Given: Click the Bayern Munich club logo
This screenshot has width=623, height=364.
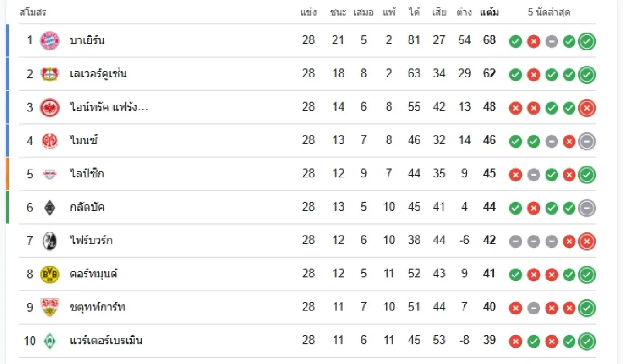Looking at the screenshot, I should [x=50, y=40].
